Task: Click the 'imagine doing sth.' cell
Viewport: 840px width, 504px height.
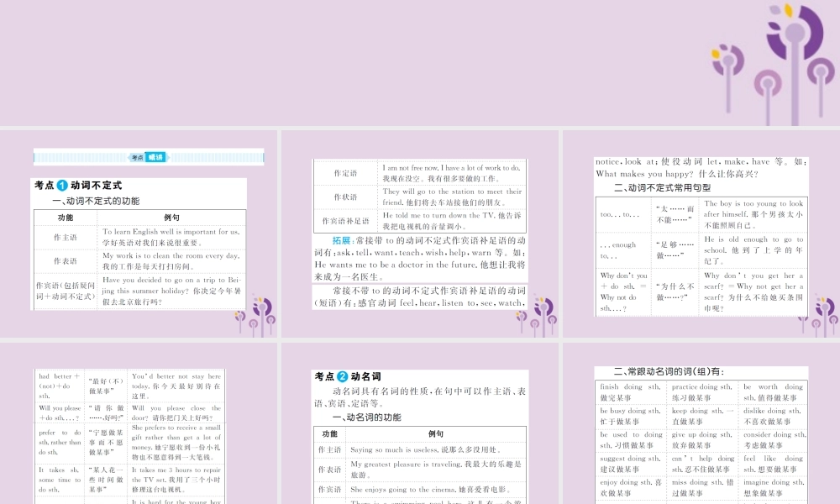Action: (773, 487)
